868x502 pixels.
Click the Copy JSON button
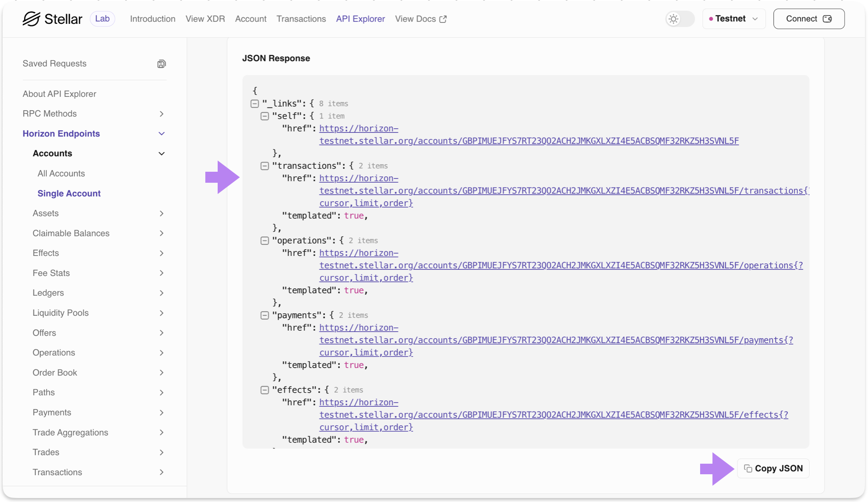pyautogui.click(x=773, y=469)
